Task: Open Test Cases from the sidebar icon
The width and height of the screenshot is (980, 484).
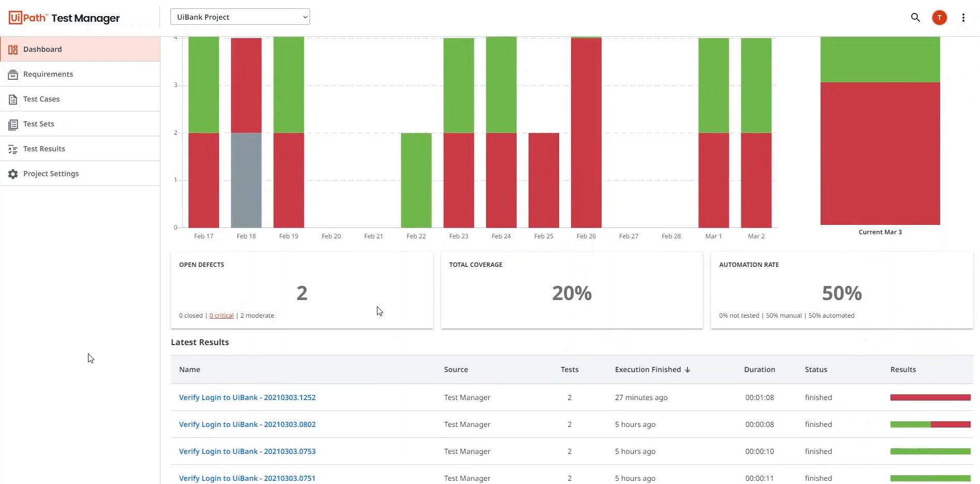Action: (x=13, y=99)
